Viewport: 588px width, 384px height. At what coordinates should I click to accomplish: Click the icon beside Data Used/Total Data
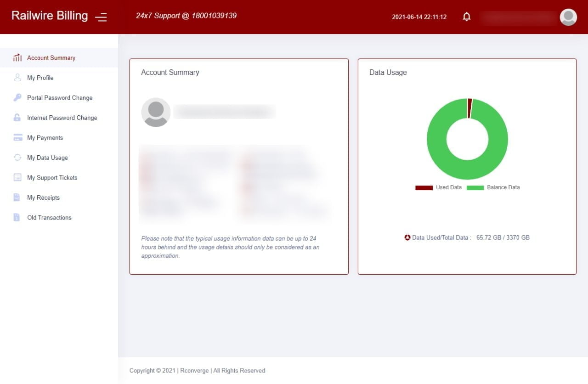[x=407, y=238]
